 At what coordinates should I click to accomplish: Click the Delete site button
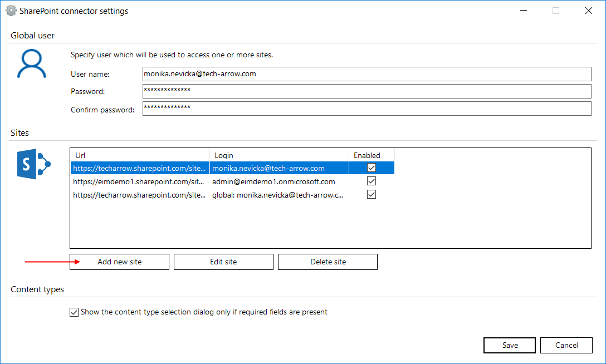tap(328, 262)
